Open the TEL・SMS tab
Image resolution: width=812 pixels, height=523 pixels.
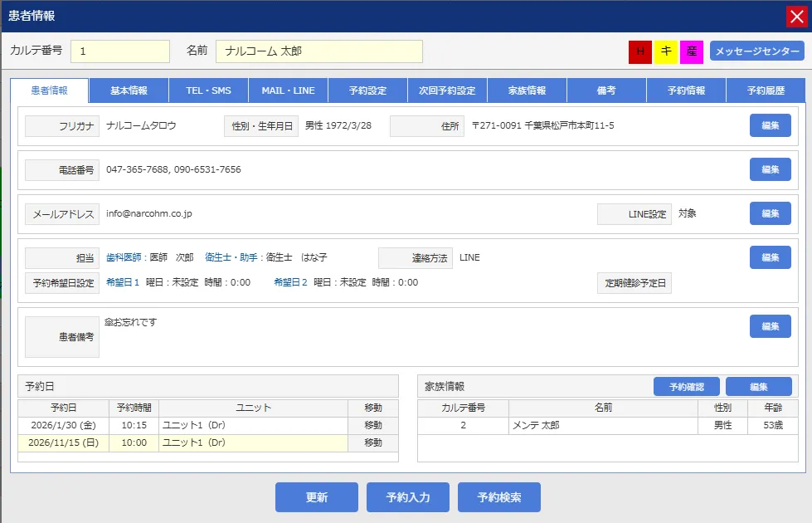(208, 90)
